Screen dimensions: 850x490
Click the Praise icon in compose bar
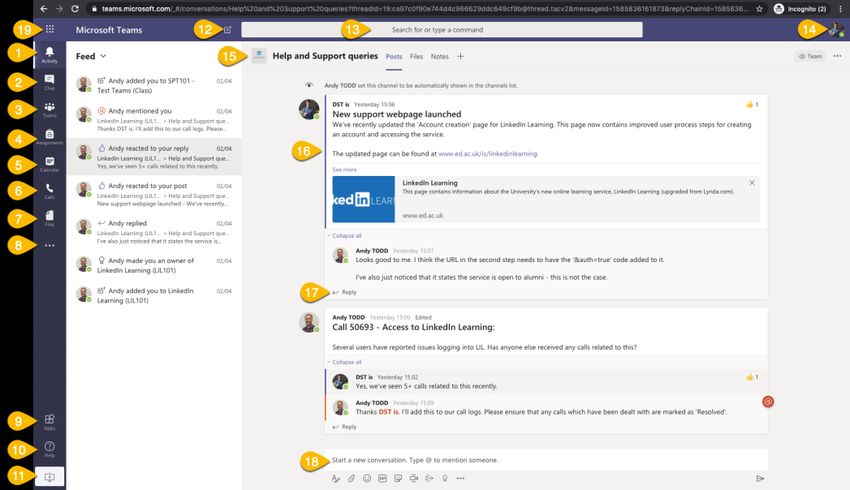pos(445,479)
